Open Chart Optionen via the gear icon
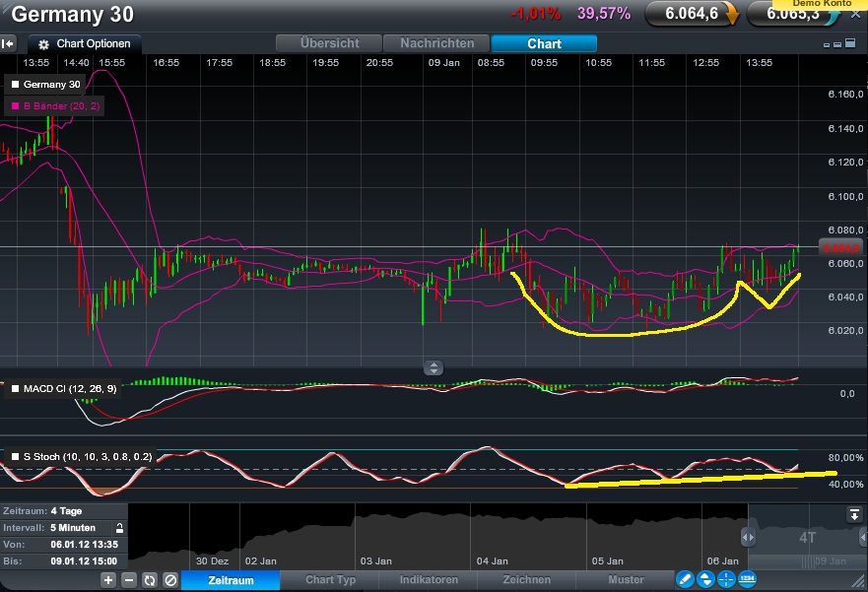Screen dimensions: 868x592 [41, 43]
